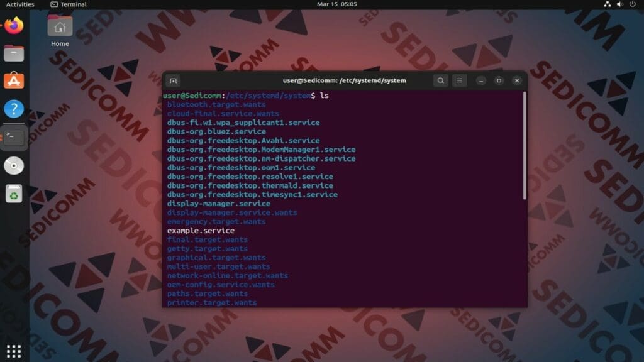Click printer.target.wants entry
Screen dimensions: 644x362
point(212,303)
